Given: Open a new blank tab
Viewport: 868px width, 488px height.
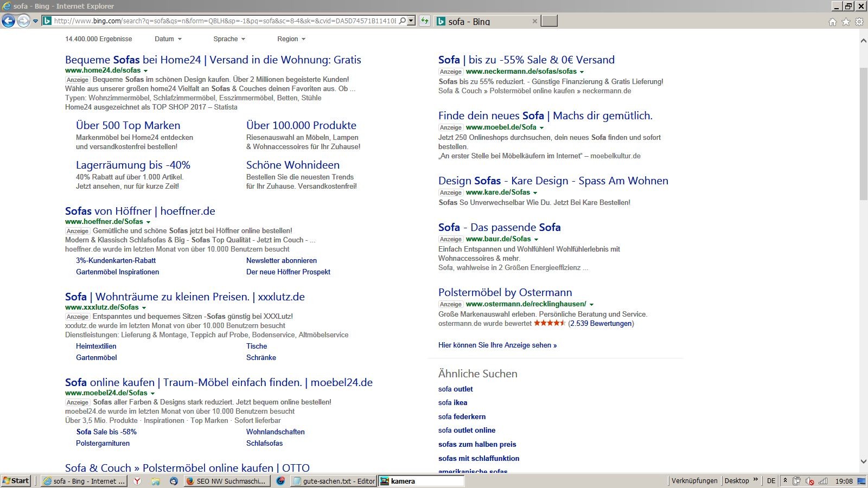Looking at the screenshot, I should (550, 21).
